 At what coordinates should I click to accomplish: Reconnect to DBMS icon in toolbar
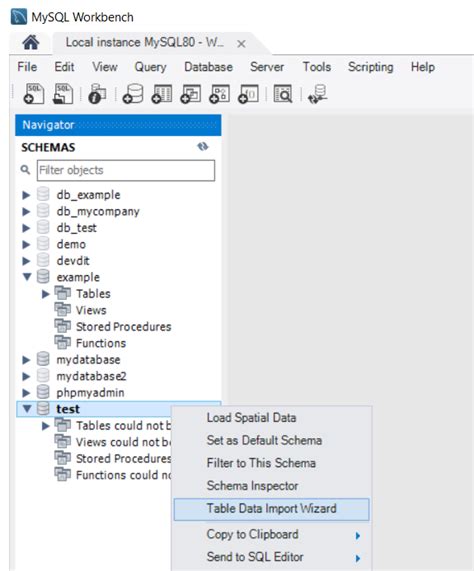317,94
